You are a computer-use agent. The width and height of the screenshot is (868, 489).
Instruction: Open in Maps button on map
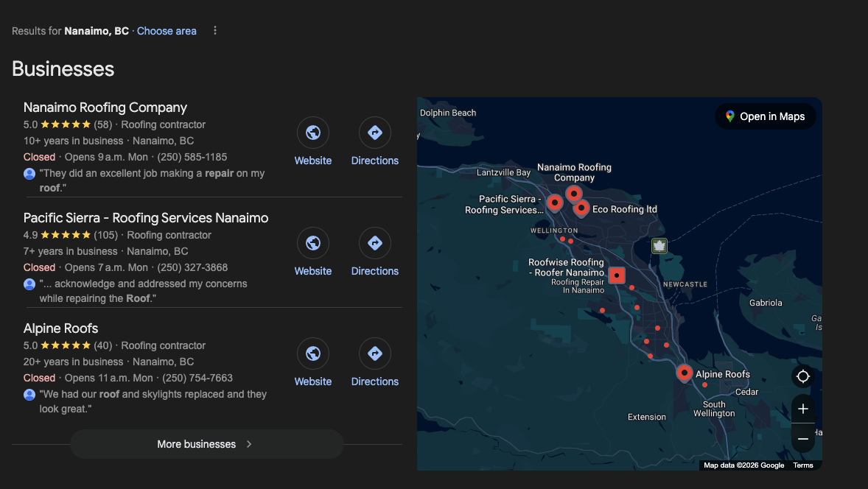(765, 116)
